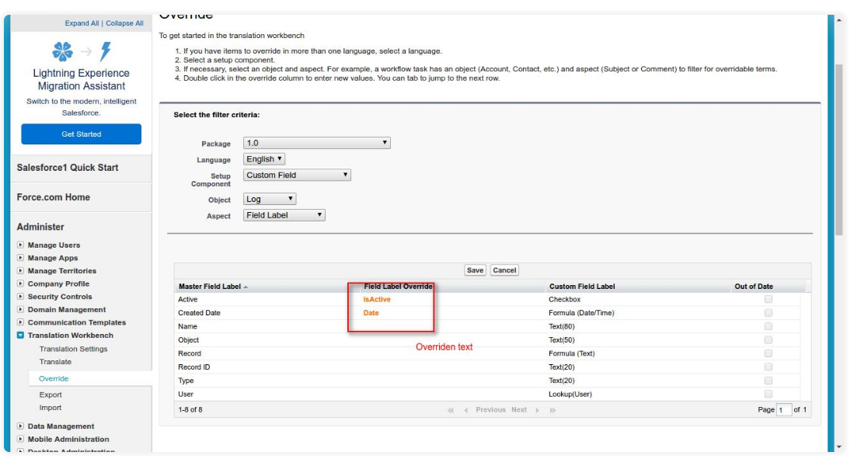Image resolution: width=868 pixels, height=473 pixels.
Task: Open Force.com Home
Action: pyautogui.click(x=53, y=197)
